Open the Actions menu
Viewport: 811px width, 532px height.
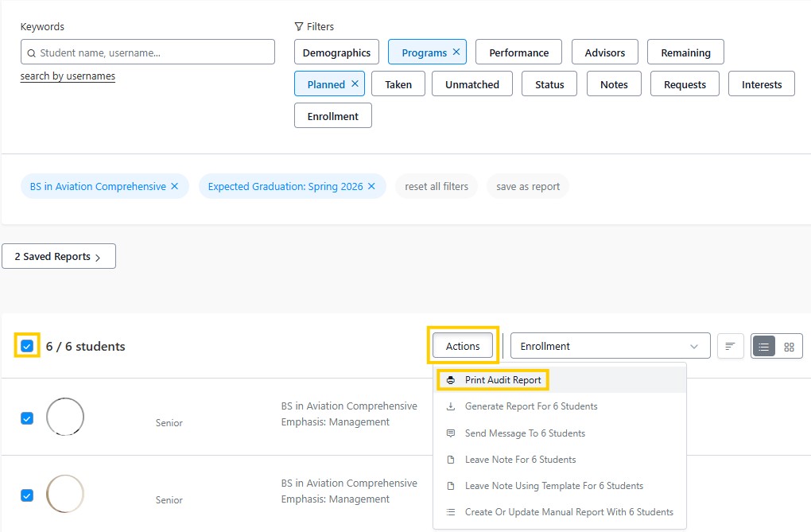click(x=463, y=346)
